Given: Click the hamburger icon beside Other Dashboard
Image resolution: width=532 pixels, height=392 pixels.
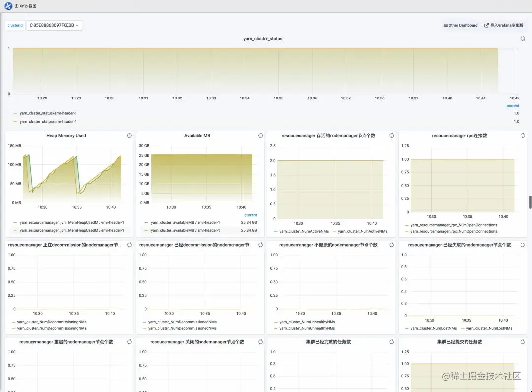Looking at the screenshot, I should [446, 25].
